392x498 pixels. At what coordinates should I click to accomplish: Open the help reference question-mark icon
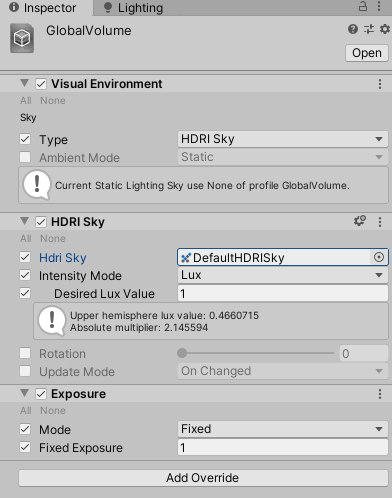pyautogui.click(x=353, y=29)
